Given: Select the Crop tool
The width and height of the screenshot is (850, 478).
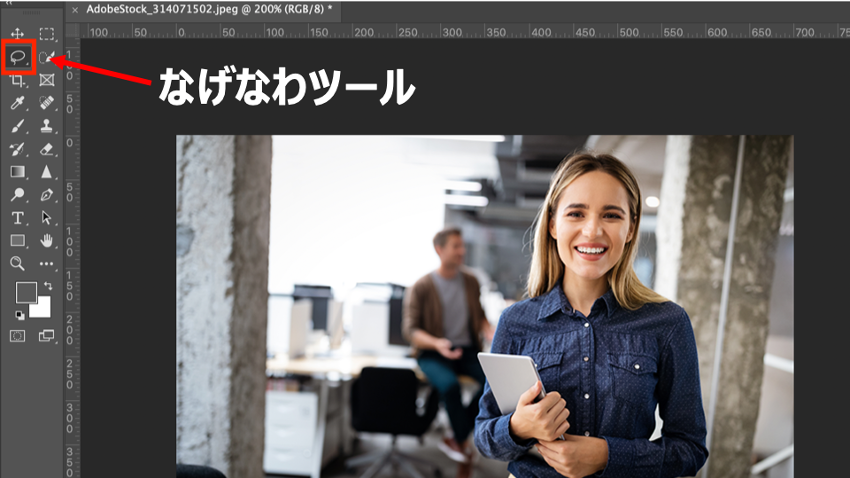Looking at the screenshot, I should [17, 80].
